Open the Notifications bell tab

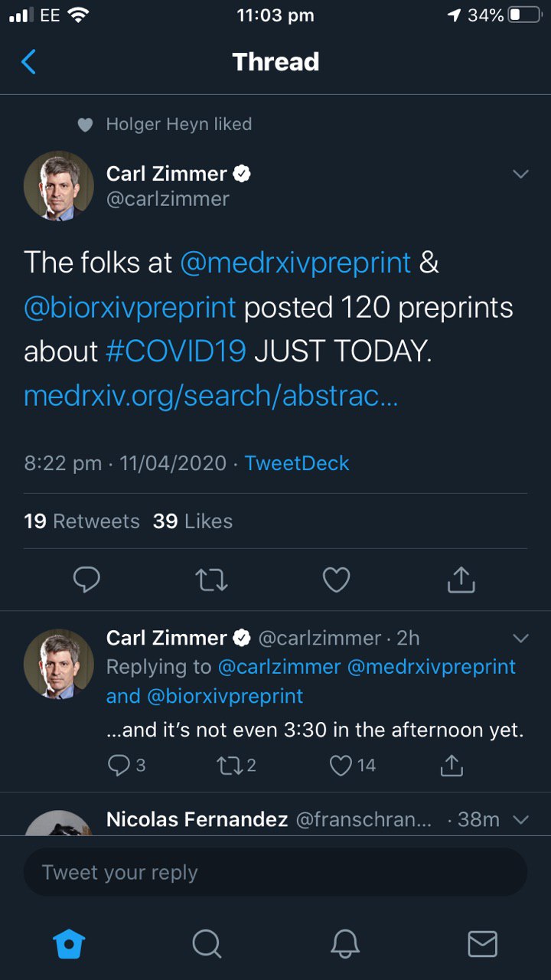[x=344, y=944]
